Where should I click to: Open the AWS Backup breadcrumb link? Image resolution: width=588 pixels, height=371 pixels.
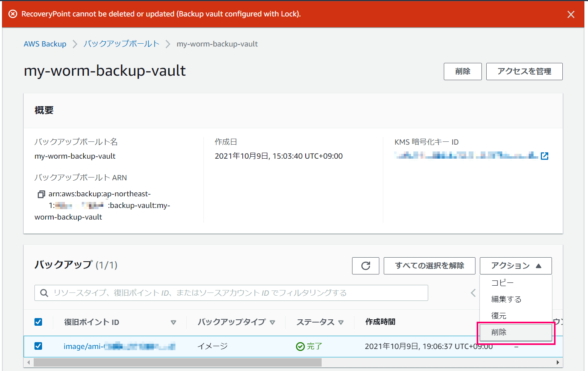pyautogui.click(x=45, y=44)
